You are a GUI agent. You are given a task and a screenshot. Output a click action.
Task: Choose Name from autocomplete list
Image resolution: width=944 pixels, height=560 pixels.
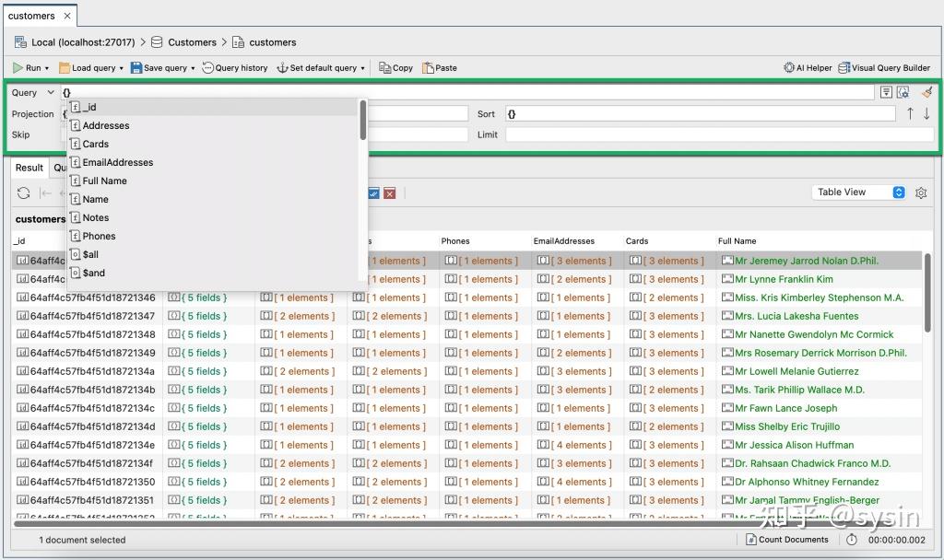tap(212, 199)
